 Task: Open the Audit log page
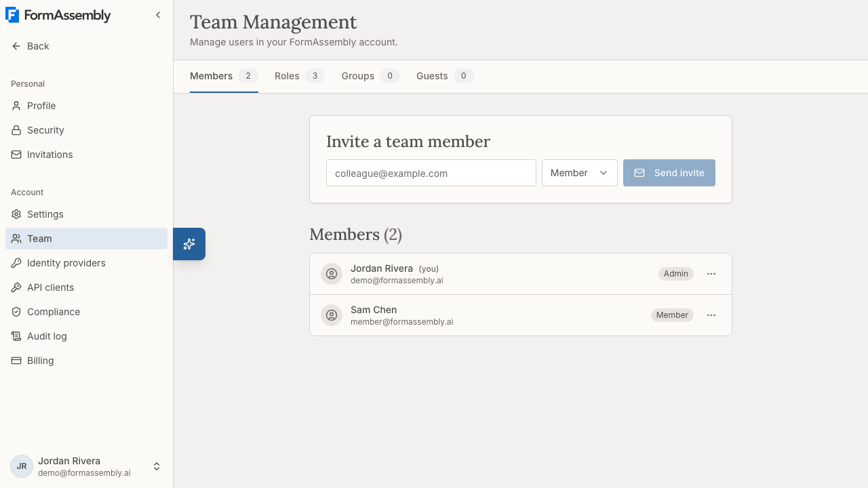point(86,336)
